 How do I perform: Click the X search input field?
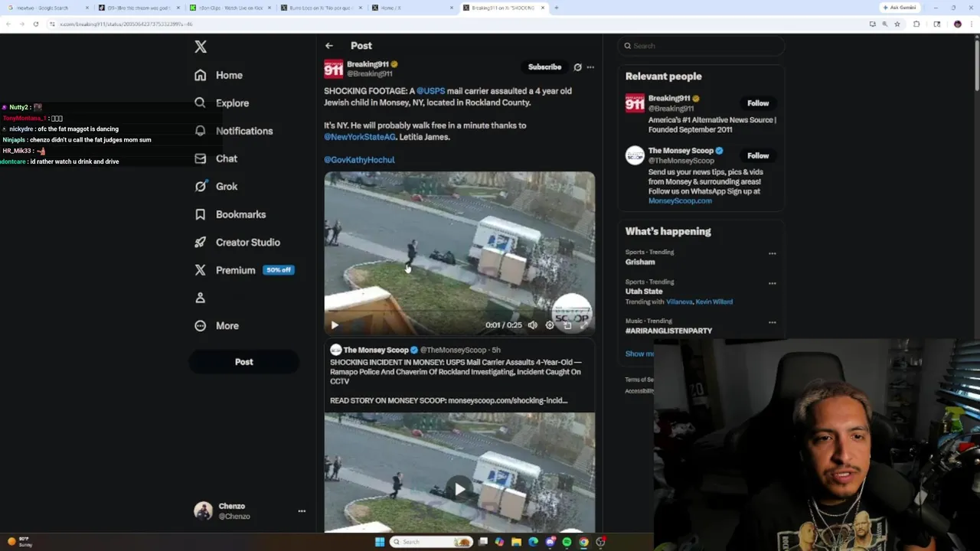tap(701, 46)
